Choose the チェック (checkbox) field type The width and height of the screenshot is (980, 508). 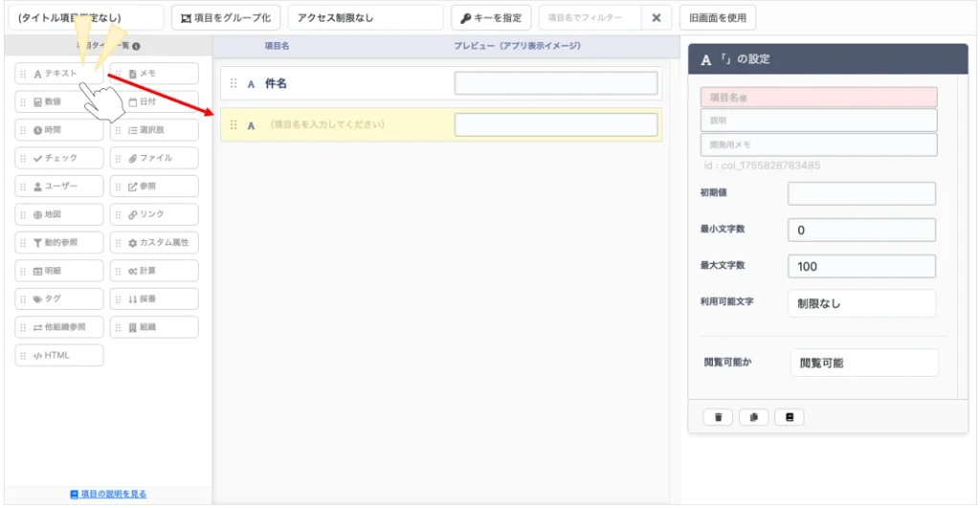(59, 158)
